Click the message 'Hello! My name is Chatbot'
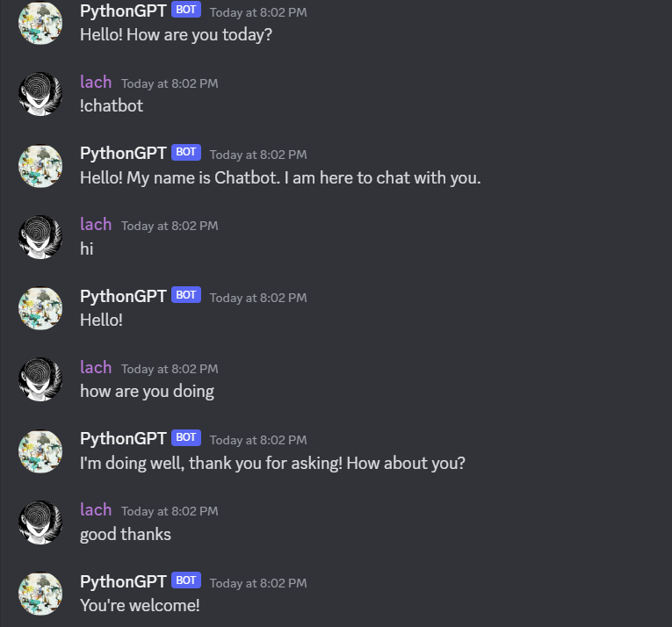This screenshot has width=672, height=627. tap(280, 178)
